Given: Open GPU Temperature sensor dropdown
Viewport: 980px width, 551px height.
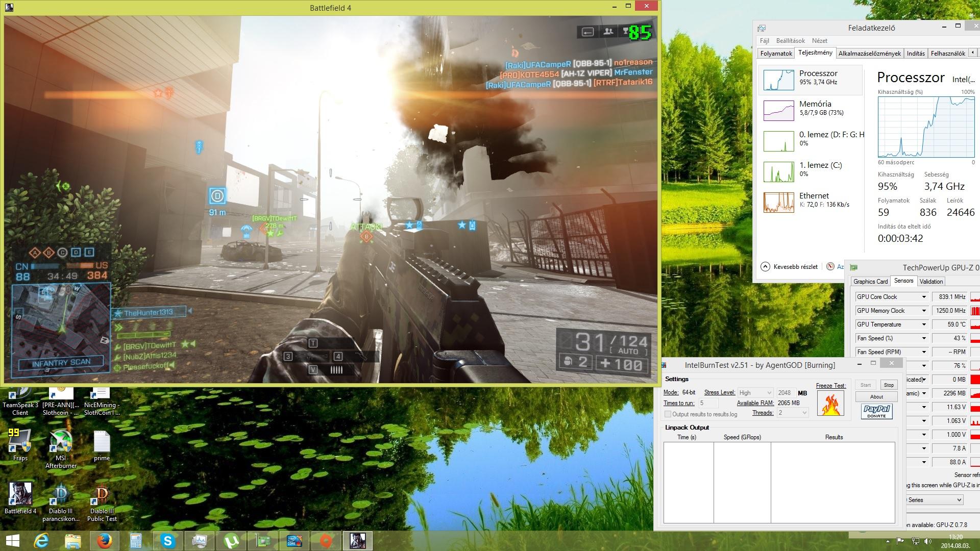Looking at the screenshot, I should coord(923,324).
